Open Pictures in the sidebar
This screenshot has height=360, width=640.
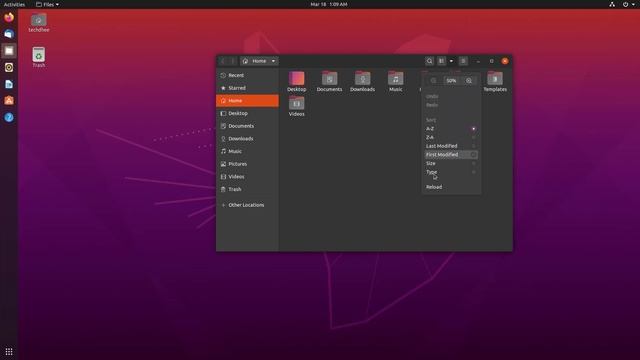point(247,164)
